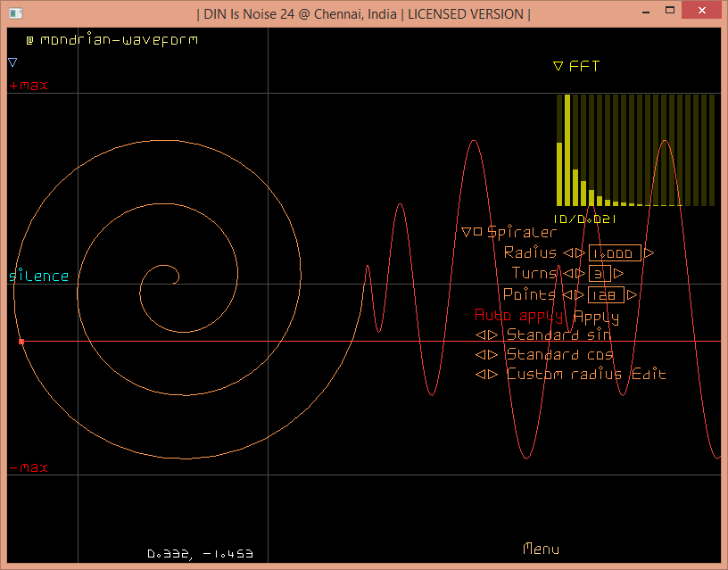Open the Menu at the bottom
This screenshot has width=728, height=570.
click(541, 549)
